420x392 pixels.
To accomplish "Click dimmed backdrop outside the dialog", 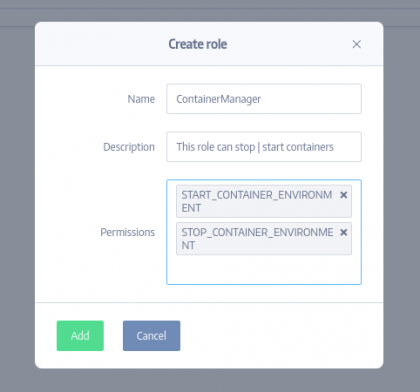I will (x=17, y=200).
